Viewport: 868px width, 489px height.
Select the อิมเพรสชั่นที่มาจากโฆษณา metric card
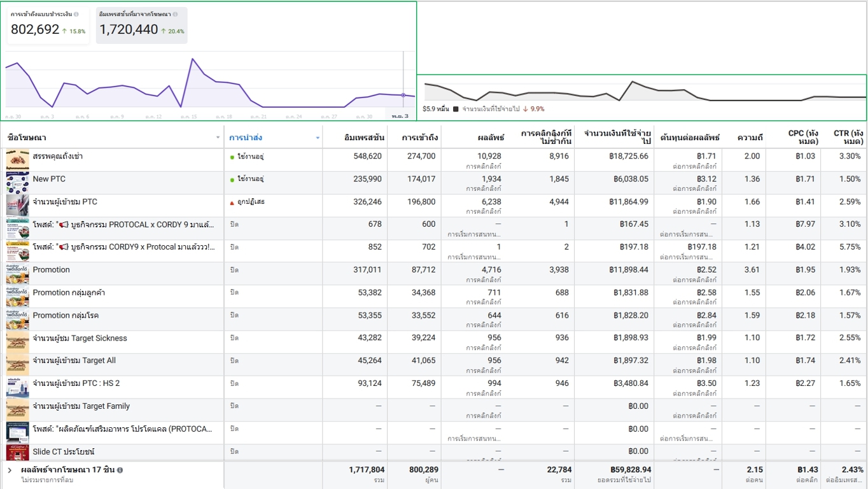(141, 25)
